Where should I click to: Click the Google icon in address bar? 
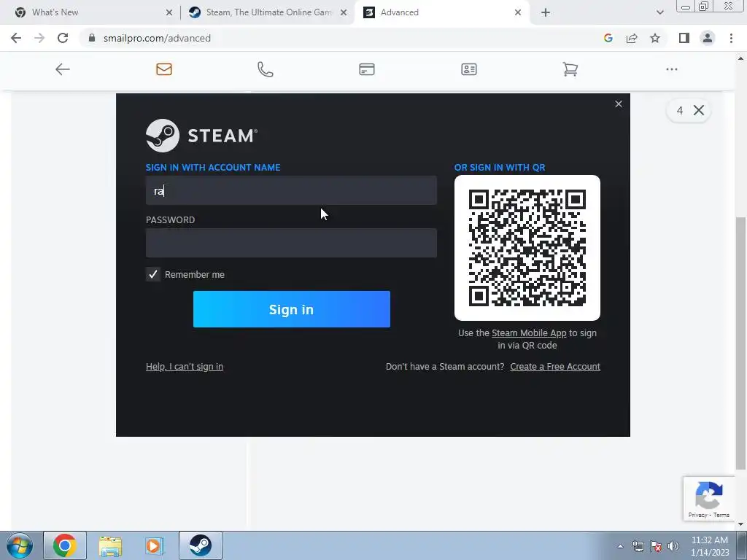point(608,38)
